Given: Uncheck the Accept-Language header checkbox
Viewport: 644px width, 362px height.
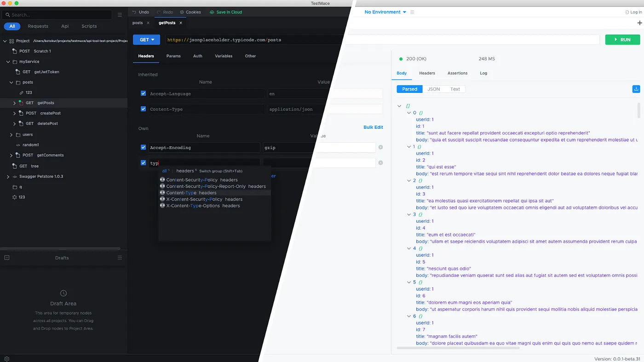Looking at the screenshot, I should click(x=144, y=93).
